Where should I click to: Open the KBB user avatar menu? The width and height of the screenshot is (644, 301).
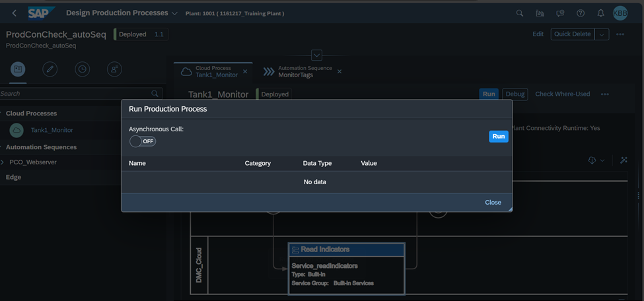click(620, 13)
